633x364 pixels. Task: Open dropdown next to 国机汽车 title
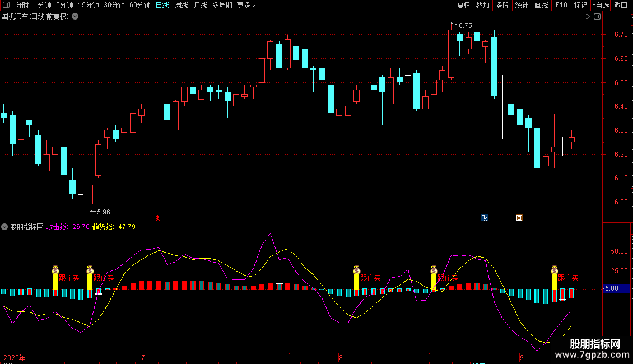coord(75,17)
